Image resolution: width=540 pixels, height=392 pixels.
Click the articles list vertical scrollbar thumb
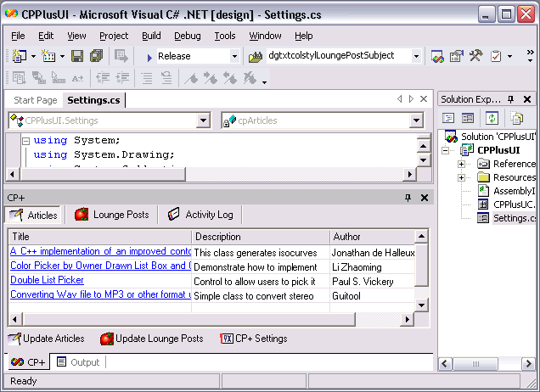point(421,265)
